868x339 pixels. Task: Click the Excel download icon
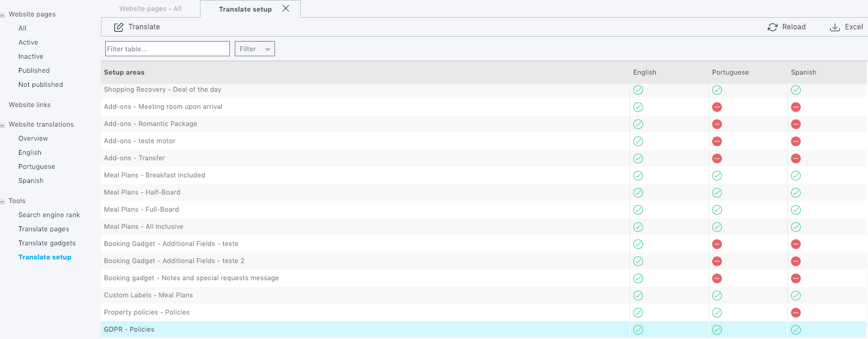coord(835,27)
